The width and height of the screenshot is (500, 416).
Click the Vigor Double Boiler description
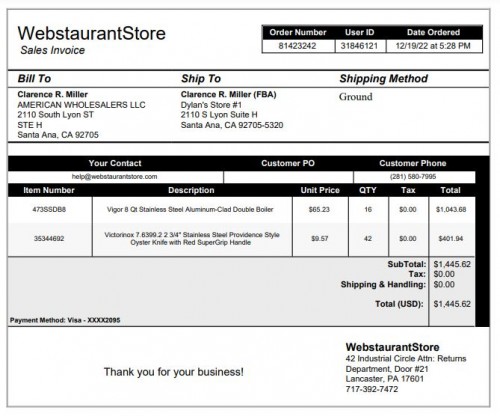click(x=190, y=210)
